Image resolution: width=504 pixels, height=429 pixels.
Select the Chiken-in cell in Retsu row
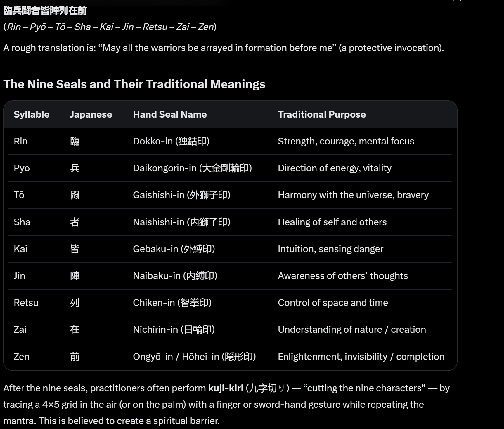click(172, 303)
